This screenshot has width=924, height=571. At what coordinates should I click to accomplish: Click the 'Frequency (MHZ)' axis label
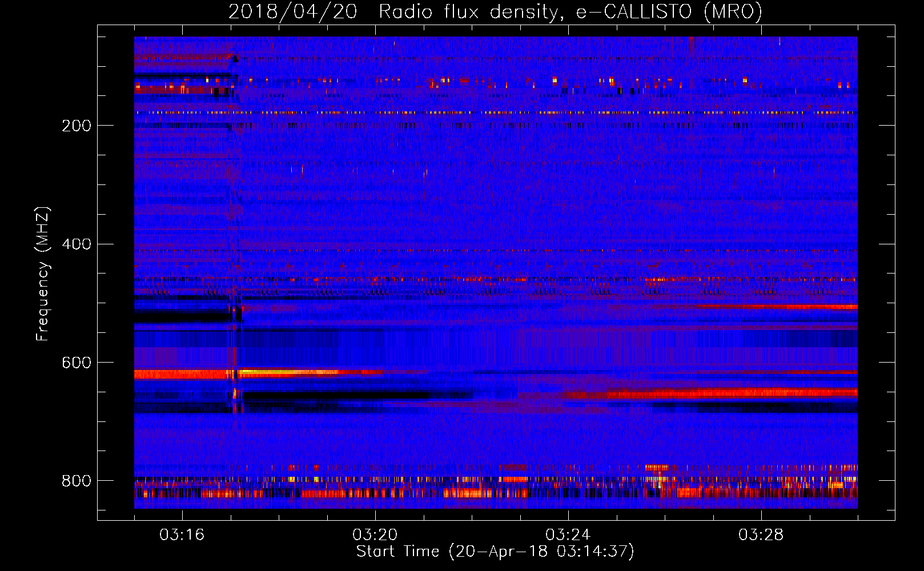tap(42, 274)
